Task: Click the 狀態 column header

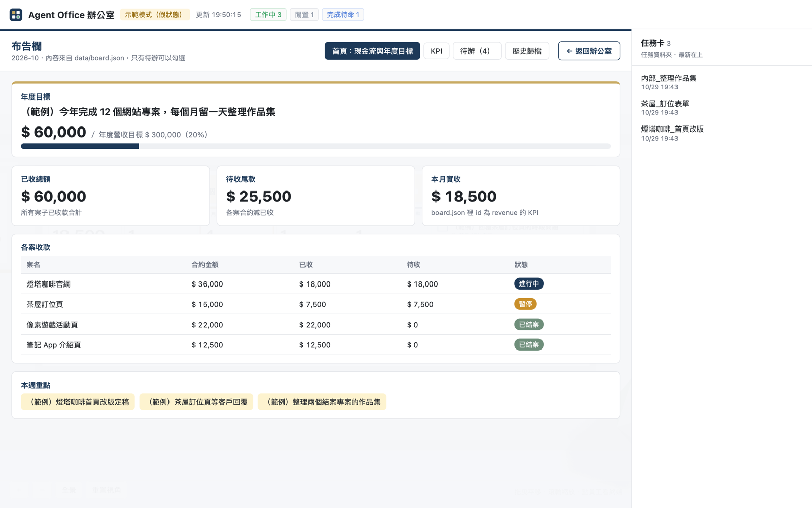Action: 521,265
